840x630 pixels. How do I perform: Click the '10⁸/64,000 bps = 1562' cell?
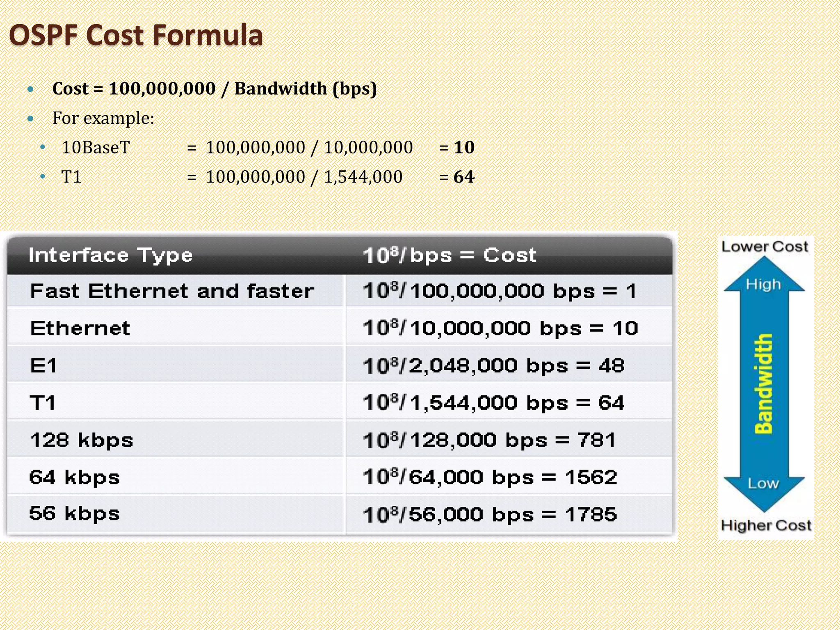(x=490, y=477)
